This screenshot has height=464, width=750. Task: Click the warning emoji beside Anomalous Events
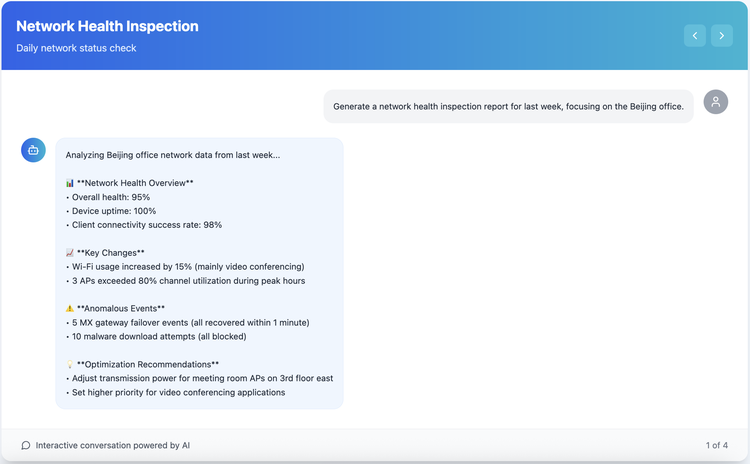70,309
